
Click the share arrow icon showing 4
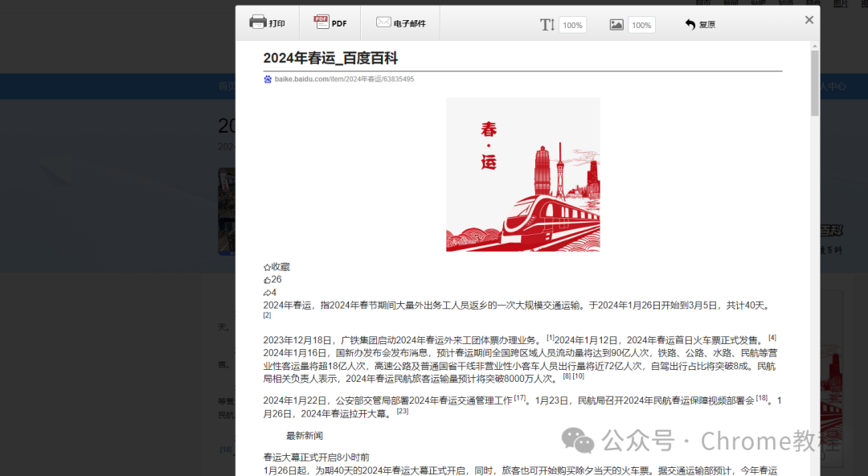(267, 293)
